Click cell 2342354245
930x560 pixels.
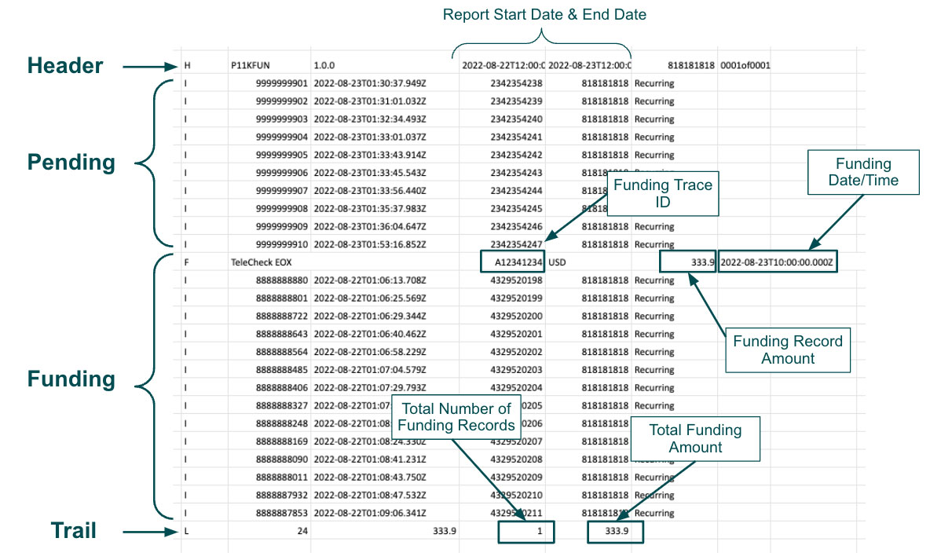pos(516,208)
